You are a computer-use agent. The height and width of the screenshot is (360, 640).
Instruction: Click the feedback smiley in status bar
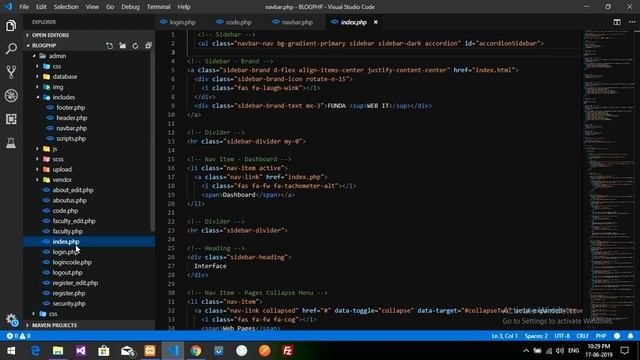[617, 336]
